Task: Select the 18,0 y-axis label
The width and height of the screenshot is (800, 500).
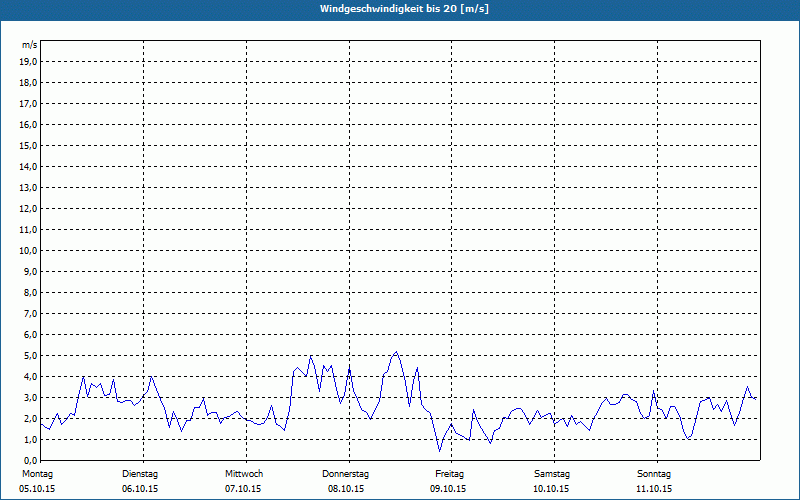Action: [28, 83]
